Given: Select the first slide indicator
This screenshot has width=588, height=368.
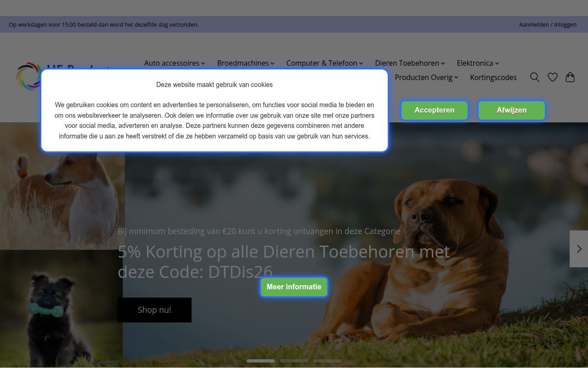Looking at the screenshot, I should (x=260, y=361).
